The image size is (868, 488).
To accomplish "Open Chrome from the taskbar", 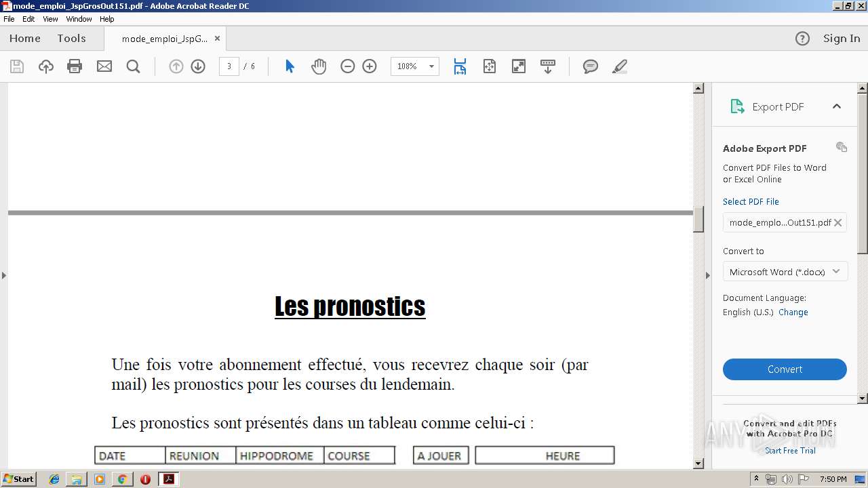I will pos(122,479).
